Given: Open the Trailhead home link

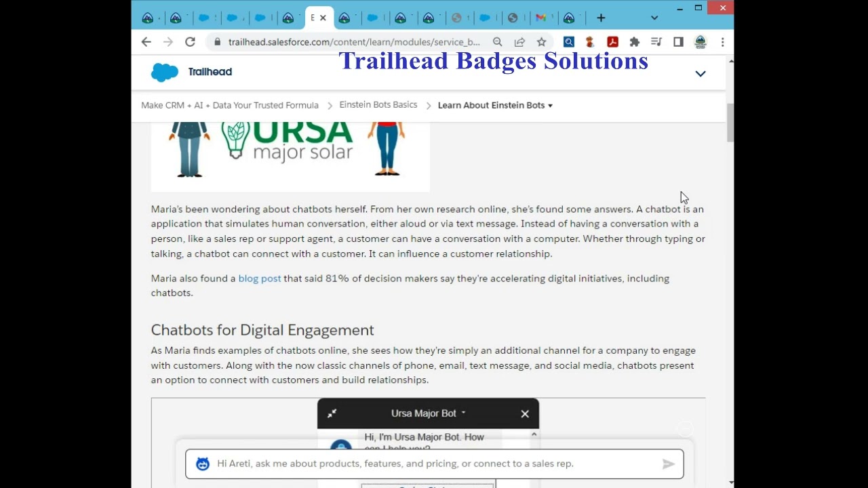Looking at the screenshot, I should click(x=210, y=72).
